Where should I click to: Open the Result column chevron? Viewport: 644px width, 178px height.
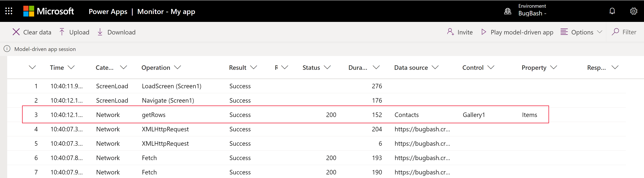pyautogui.click(x=254, y=67)
